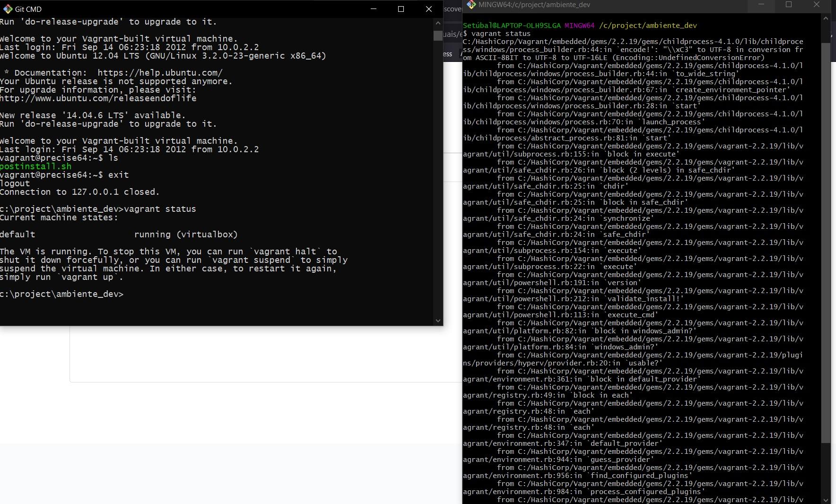Screen dimensions: 836x504
Task: Select the green postinstall.sh filename
Action: [35, 166]
